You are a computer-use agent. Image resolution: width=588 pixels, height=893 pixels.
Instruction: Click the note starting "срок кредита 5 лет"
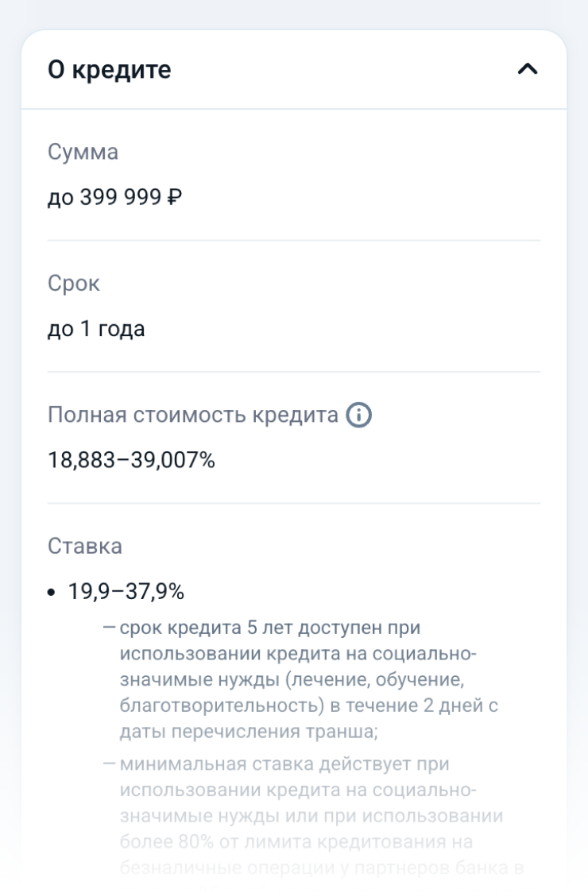pos(270,628)
